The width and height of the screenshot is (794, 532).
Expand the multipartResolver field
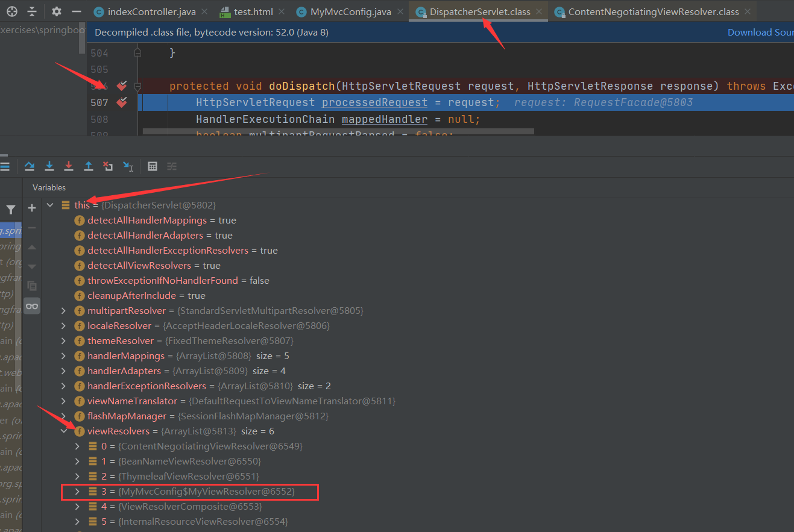(x=63, y=311)
